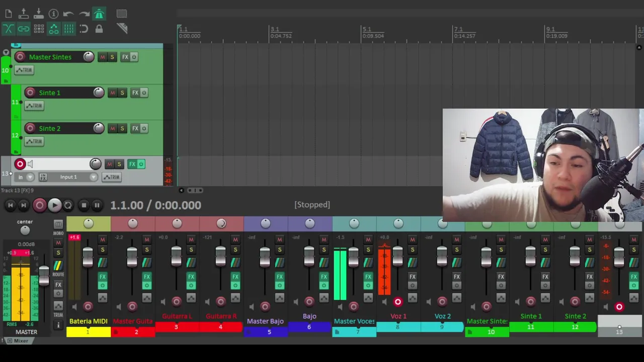This screenshot has height=362, width=644.
Task: Open project settings info icon
Action: 53,14
